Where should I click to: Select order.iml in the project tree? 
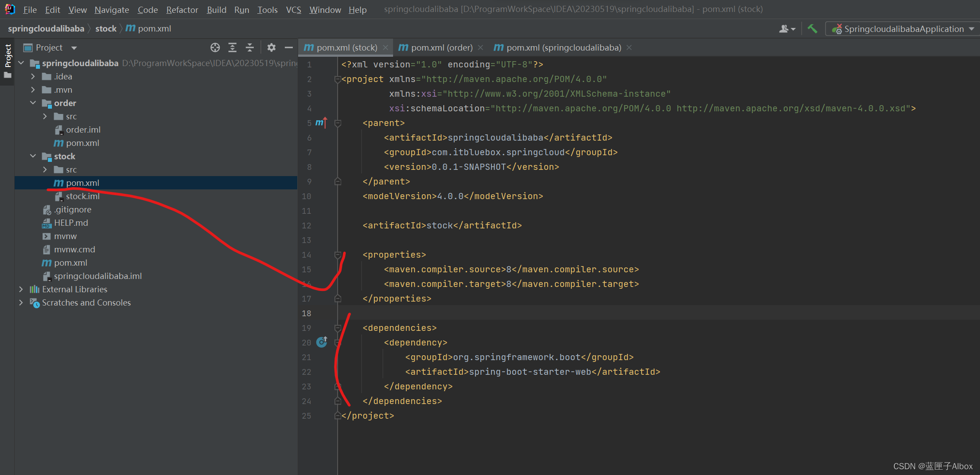coord(83,130)
